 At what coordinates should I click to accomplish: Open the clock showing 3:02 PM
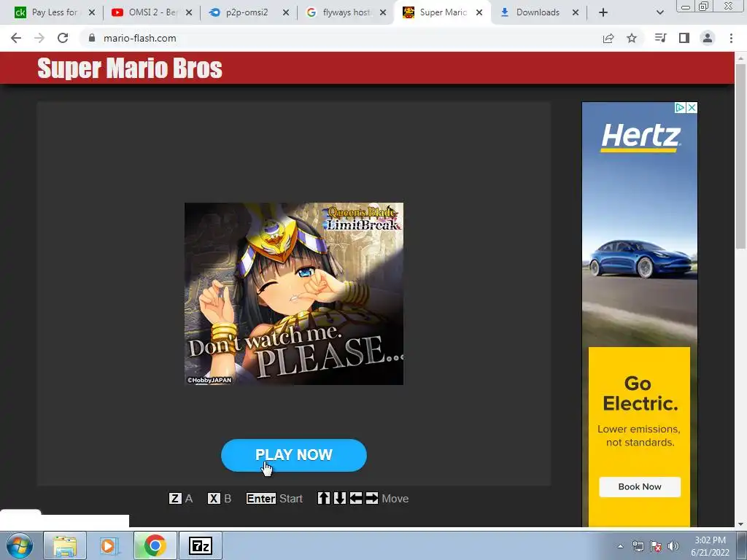710,546
